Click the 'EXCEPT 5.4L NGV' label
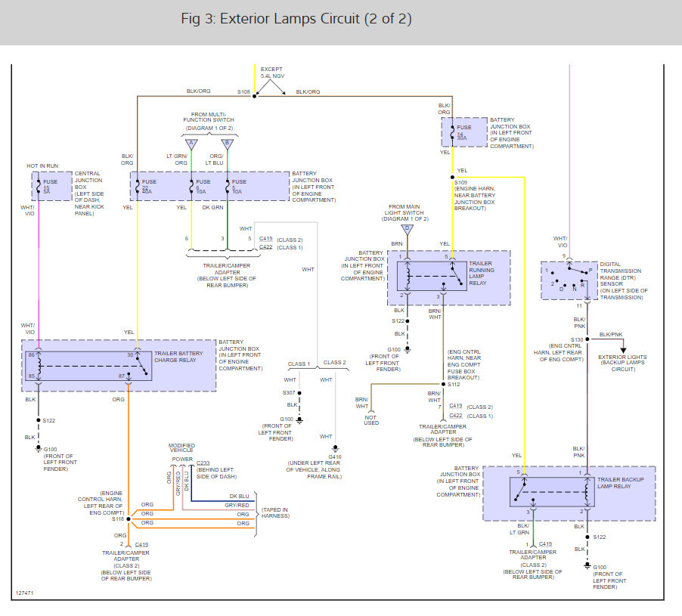The width and height of the screenshot is (682, 616). point(272,73)
